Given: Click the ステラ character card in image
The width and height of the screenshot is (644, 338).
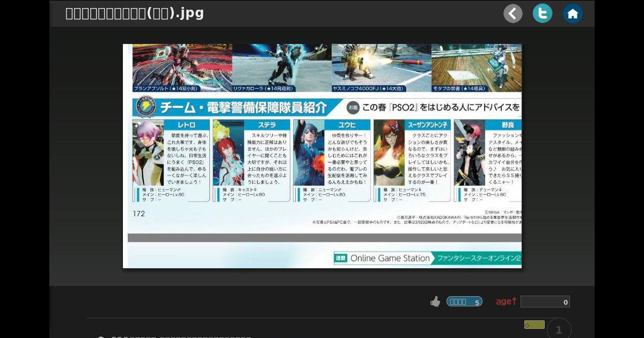Looking at the screenshot, I should (x=252, y=160).
